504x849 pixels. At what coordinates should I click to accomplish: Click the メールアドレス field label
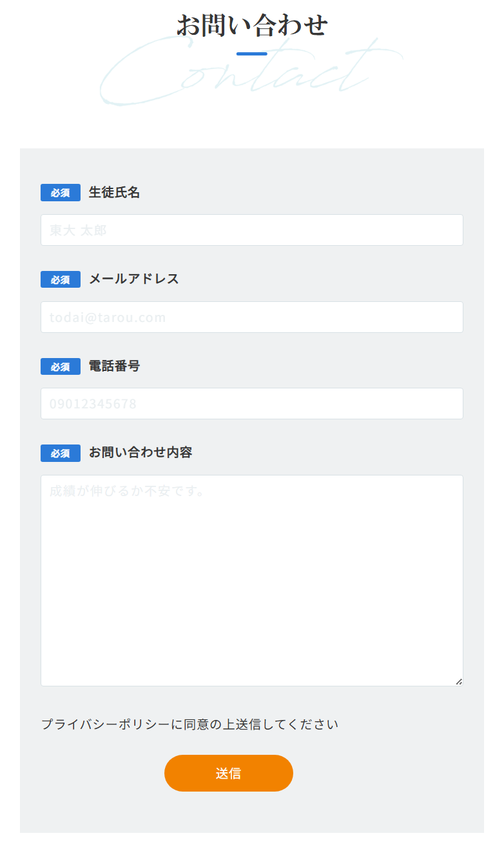click(x=134, y=279)
